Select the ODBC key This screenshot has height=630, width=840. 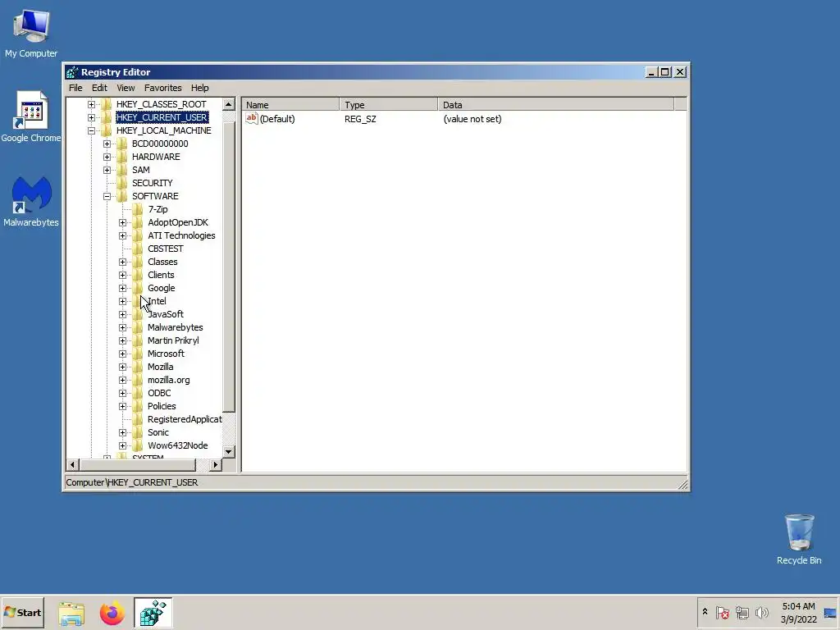[159, 393]
